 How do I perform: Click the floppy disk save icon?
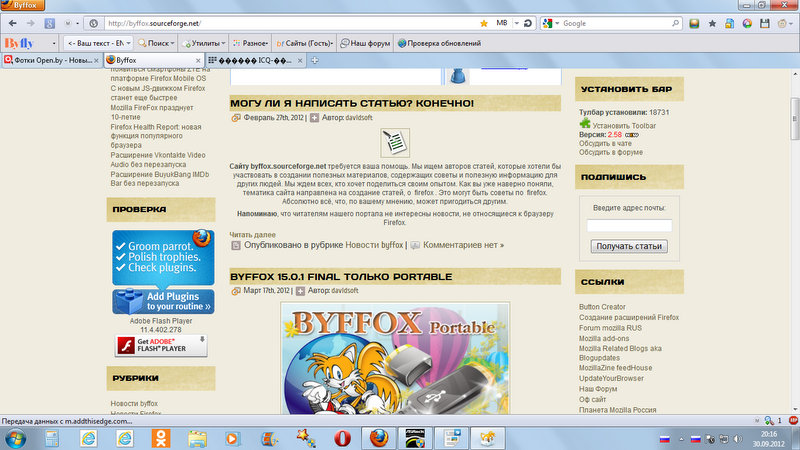[764, 23]
